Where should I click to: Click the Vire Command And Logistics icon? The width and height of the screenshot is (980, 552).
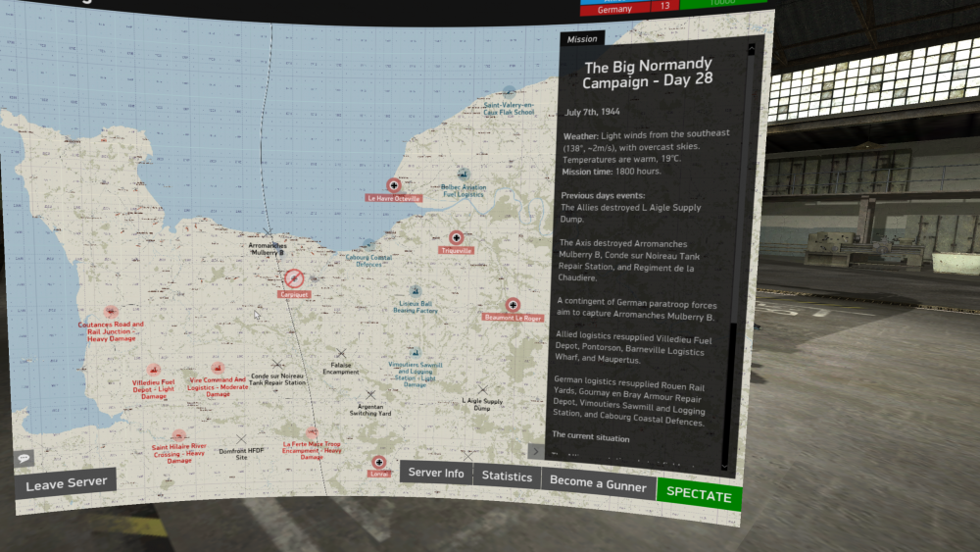[x=218, y=368]
